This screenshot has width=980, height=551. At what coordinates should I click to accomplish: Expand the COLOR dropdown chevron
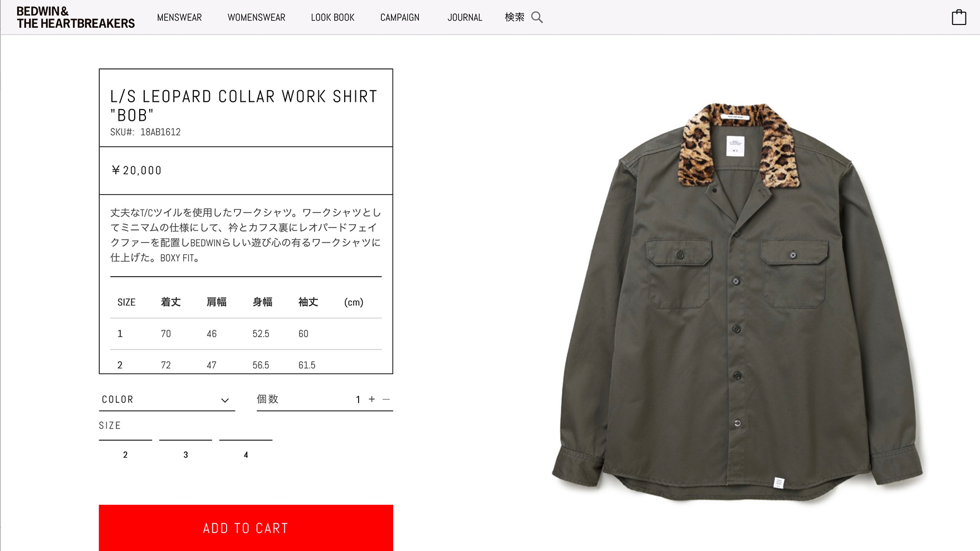[225, 400]
